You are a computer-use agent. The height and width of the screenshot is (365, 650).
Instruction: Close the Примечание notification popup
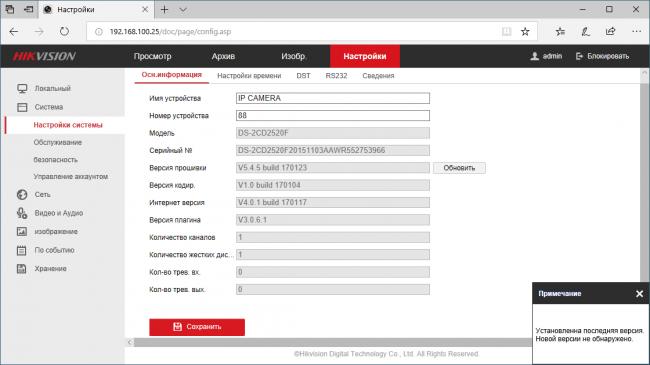[x=639, y=294]
